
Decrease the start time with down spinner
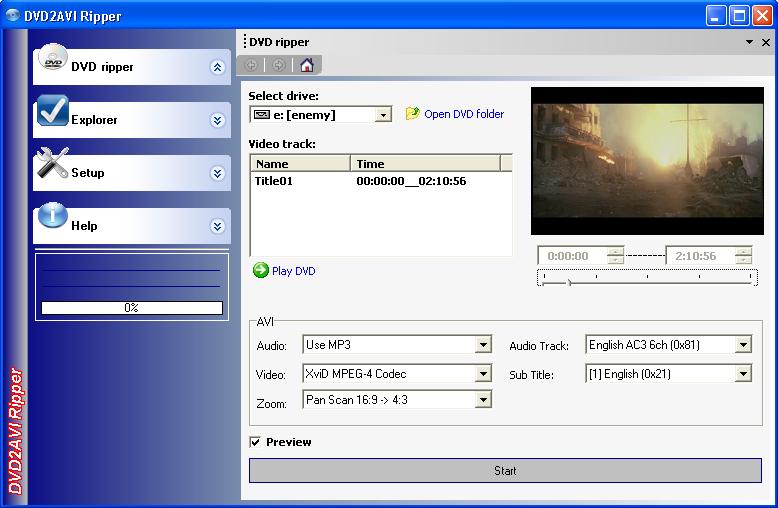click(x=616, y=260)
